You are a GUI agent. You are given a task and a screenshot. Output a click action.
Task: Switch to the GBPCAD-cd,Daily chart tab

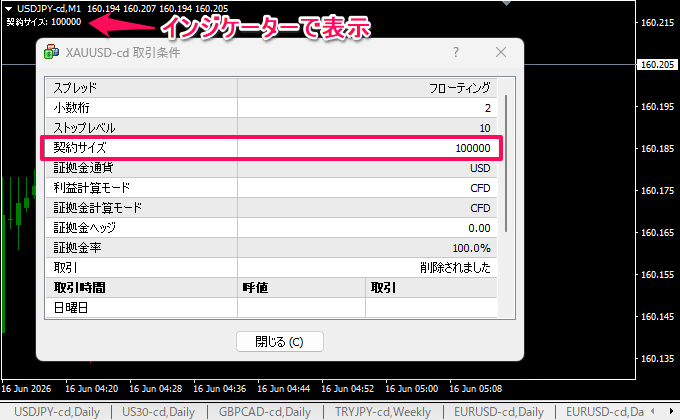265,411
